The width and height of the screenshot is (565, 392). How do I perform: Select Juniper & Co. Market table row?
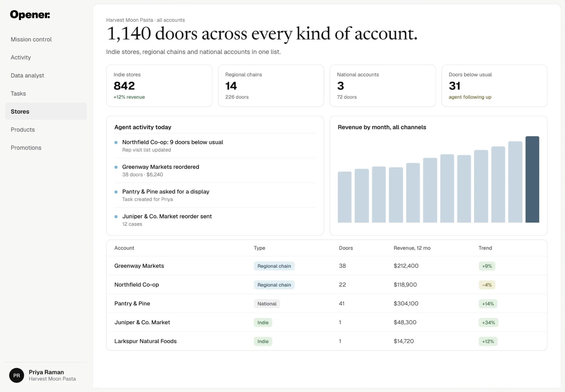point(327,322)
